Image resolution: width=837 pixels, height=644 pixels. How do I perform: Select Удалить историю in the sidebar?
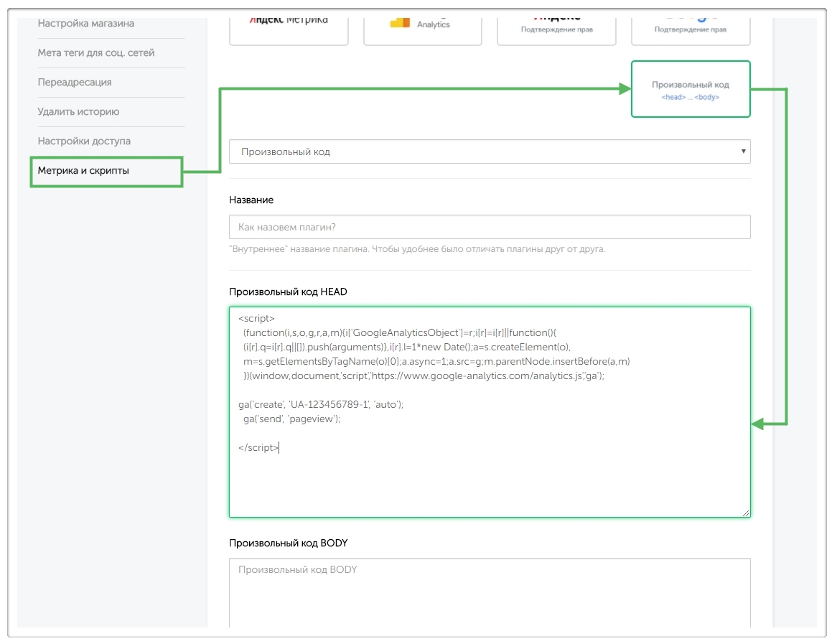(x=78, y=112)
